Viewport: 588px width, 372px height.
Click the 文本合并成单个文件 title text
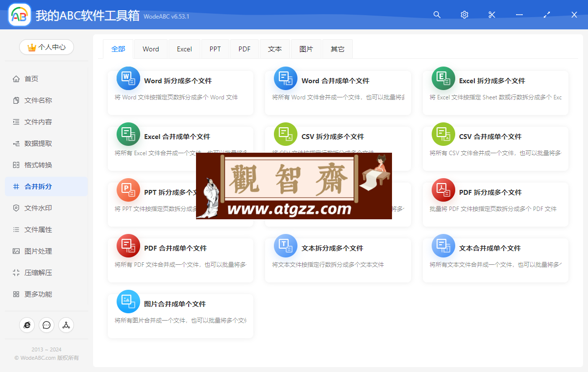point(490,248)
